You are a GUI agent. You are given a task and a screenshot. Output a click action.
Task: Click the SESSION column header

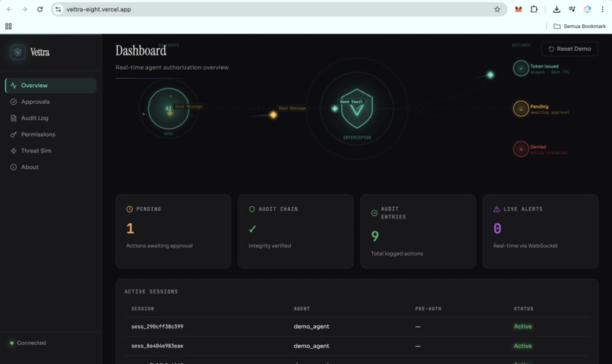[143, 309]
